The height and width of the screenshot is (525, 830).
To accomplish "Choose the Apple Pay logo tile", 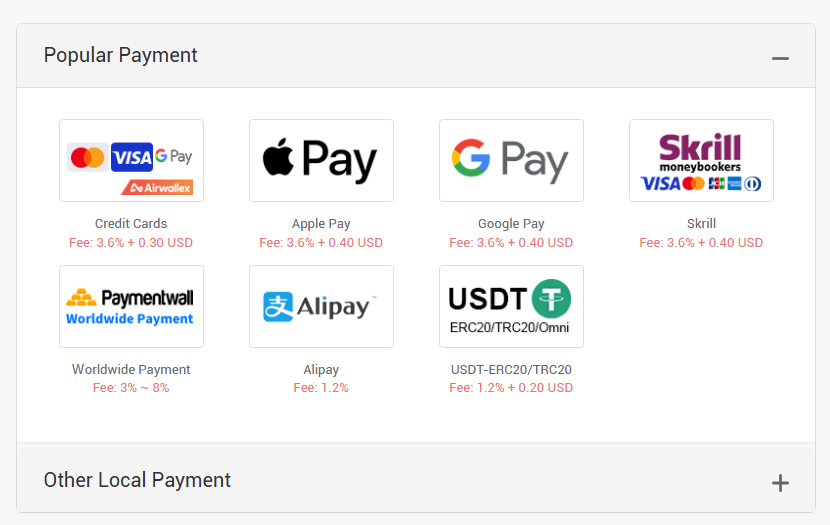I will coord(321,160).
